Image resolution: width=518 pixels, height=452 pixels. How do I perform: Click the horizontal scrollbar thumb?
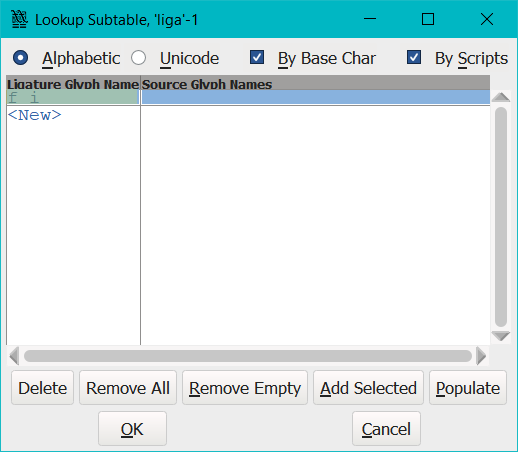click(x=248, y=356)
